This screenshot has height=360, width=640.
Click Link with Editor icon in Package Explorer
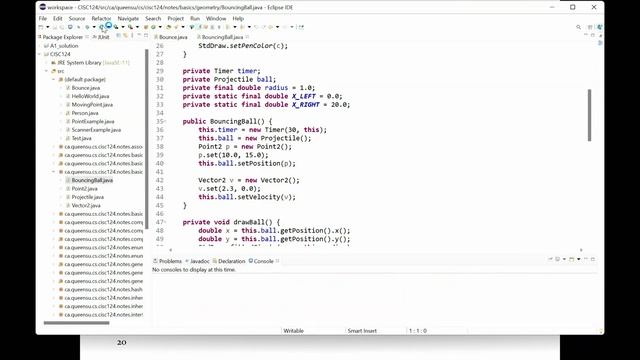[125, 36]
